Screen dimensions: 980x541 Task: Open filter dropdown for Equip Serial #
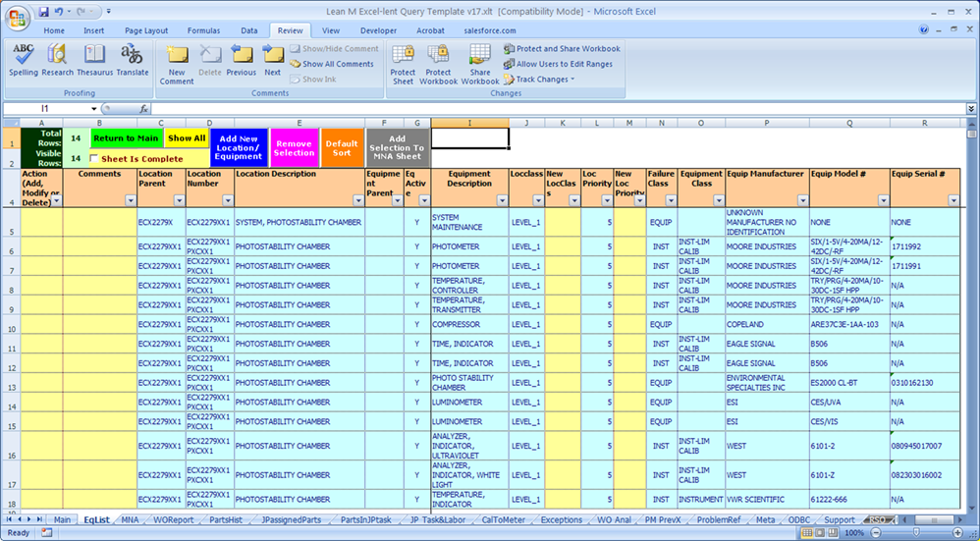click(x=953, y=201)
